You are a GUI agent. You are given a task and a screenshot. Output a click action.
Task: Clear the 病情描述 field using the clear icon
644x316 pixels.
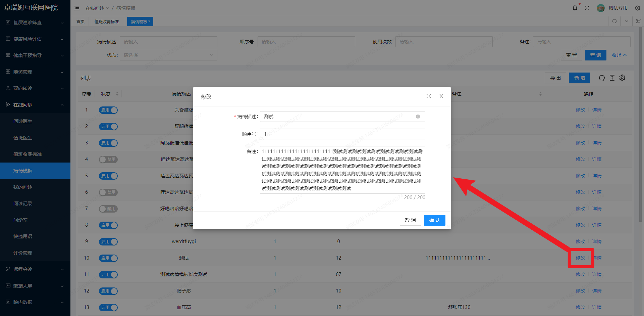tap(418, 117)
